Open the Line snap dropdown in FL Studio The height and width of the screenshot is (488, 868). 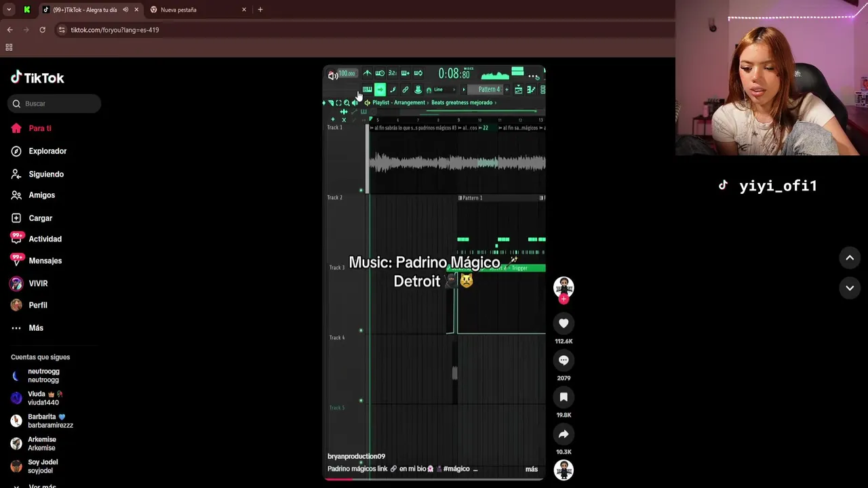[446, 89]
